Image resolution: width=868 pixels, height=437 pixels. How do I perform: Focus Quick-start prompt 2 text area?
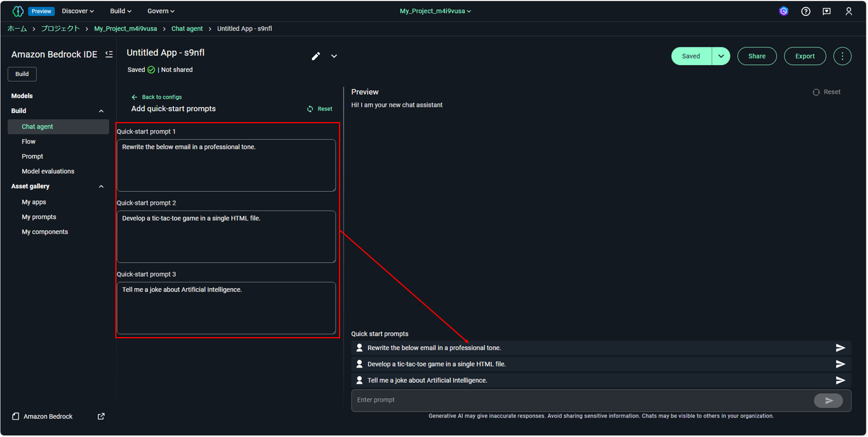click(226, 237)
